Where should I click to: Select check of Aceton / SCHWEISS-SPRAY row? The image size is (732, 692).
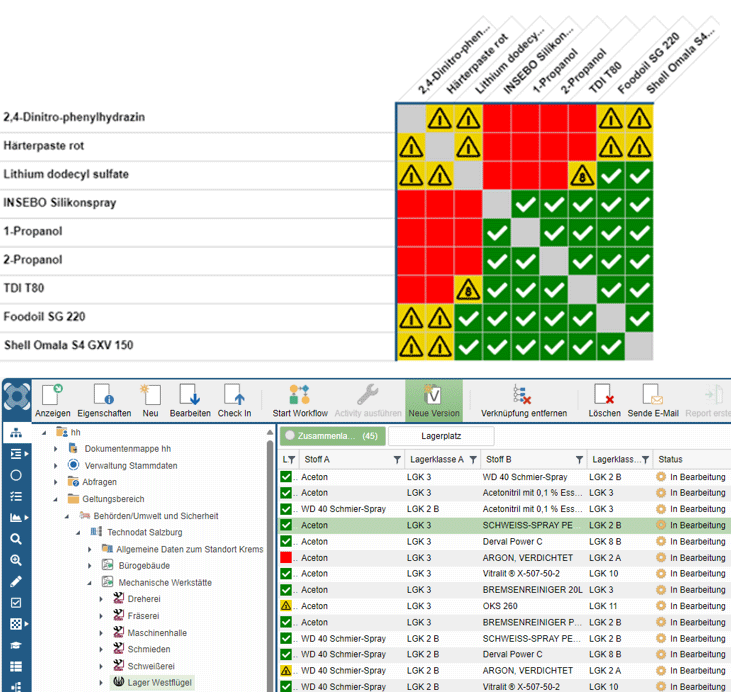pos(286,525)
